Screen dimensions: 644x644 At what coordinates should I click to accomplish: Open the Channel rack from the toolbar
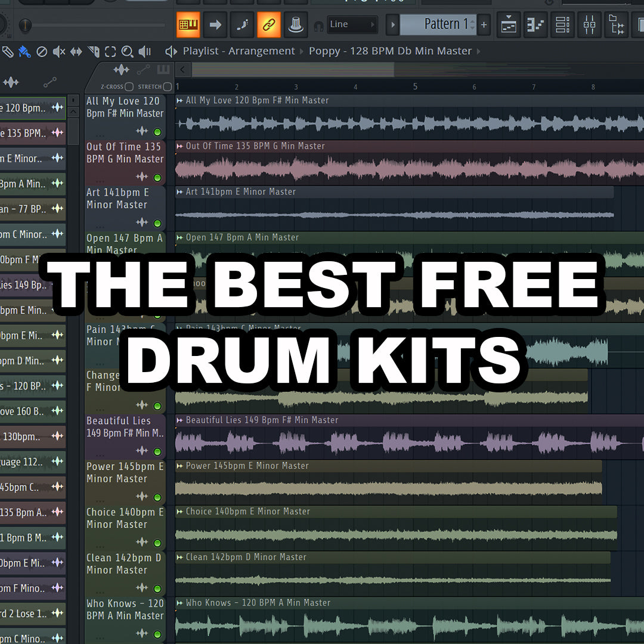[x=562, y=24]
